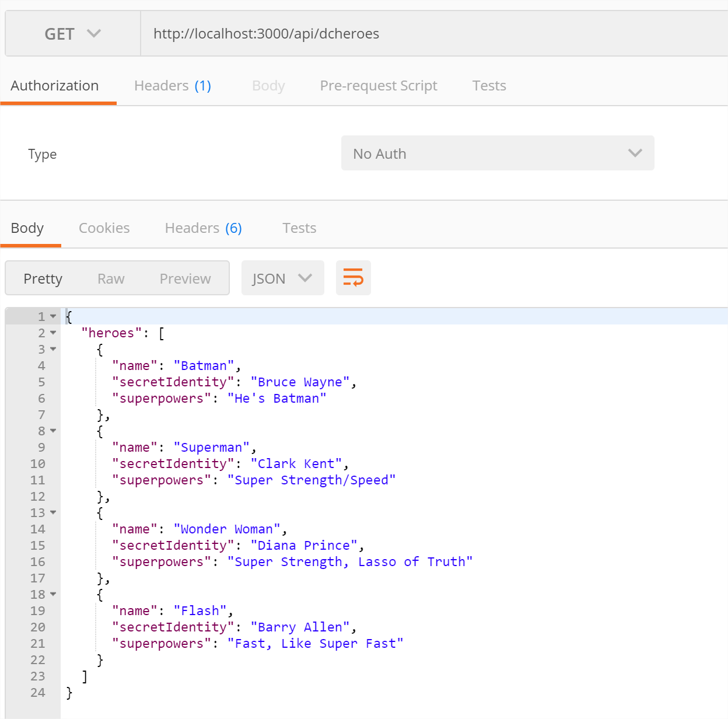The height and width of the screenshot is (719, 728).
Task: Click the "Batman" name value
Action: 204,365
